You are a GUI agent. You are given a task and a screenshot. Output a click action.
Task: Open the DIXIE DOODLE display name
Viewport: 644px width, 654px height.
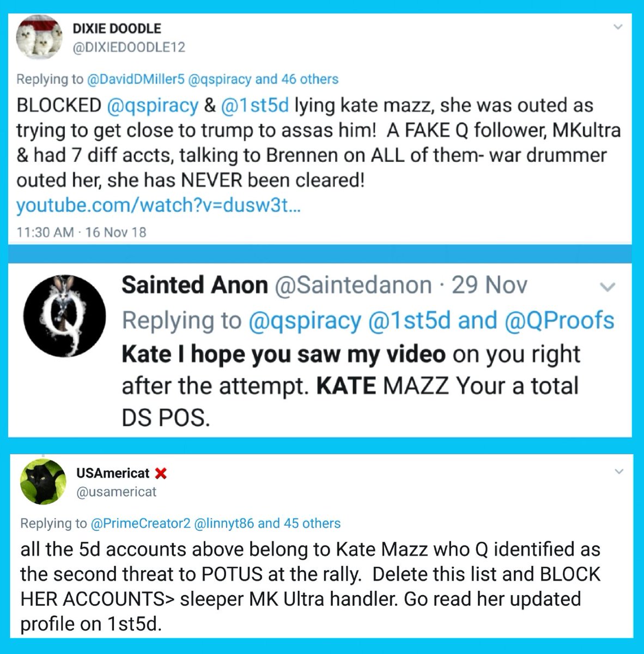pos(117,28)
